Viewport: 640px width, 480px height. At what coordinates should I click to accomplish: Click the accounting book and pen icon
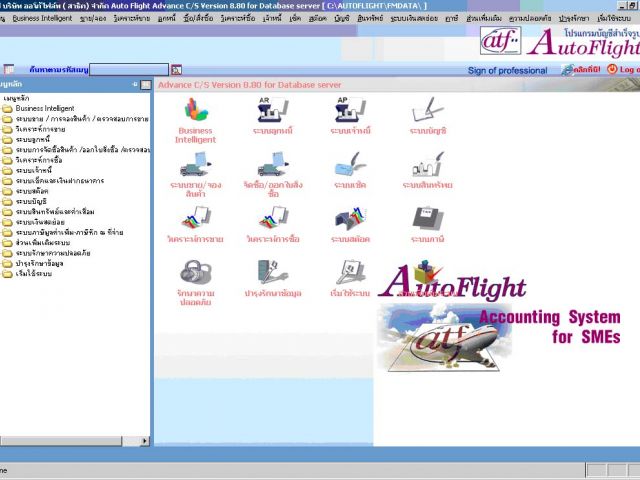427,111
